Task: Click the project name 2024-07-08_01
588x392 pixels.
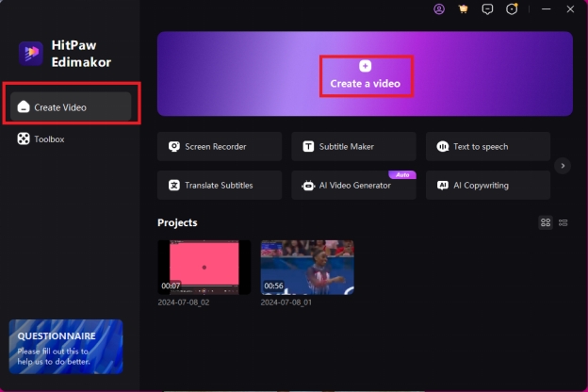Action: [286, 302]
